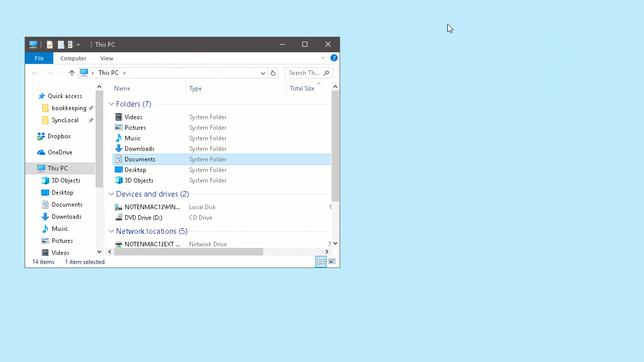Open OneDrive from the navigation pane
644x362 pixels.
[x=60, y=152]
